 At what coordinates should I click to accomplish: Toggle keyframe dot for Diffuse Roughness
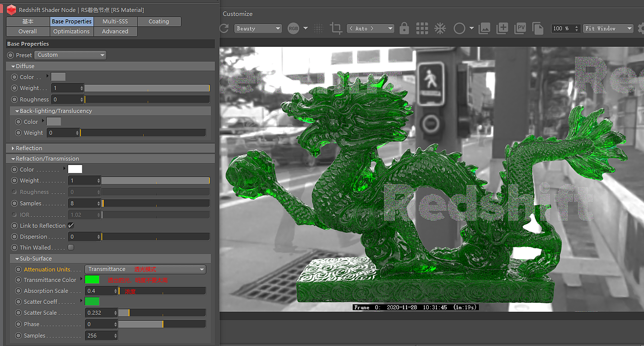(15, 100)
